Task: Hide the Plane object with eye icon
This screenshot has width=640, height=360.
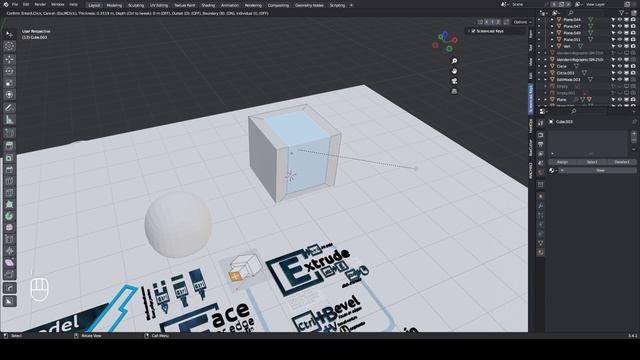Action: coord(620,100)
